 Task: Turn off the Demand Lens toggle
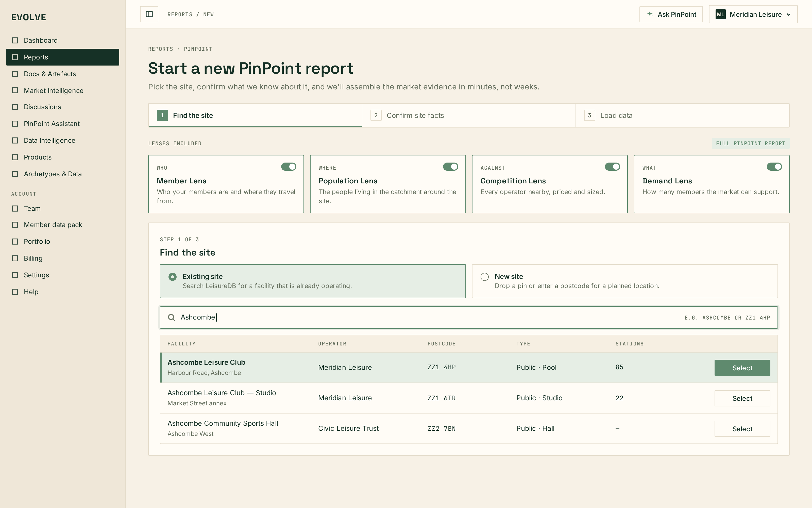pos(774,167)
